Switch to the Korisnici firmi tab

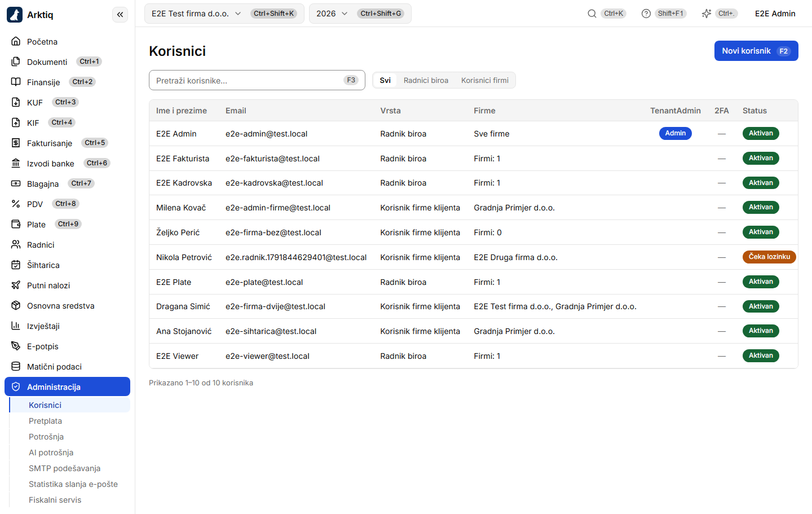485,80
